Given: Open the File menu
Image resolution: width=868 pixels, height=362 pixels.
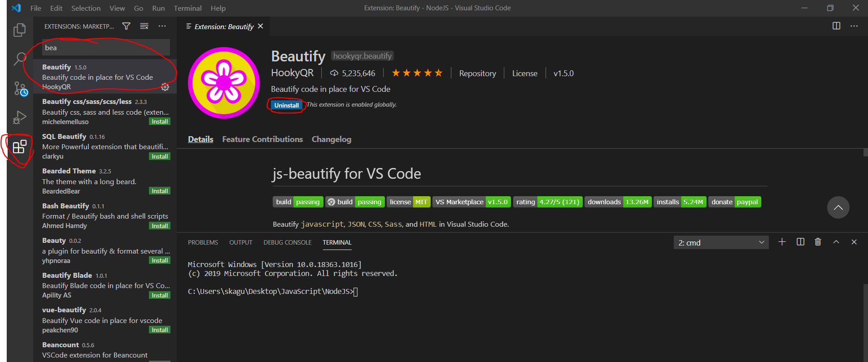Looking at the screenshot, I should 36,8.
